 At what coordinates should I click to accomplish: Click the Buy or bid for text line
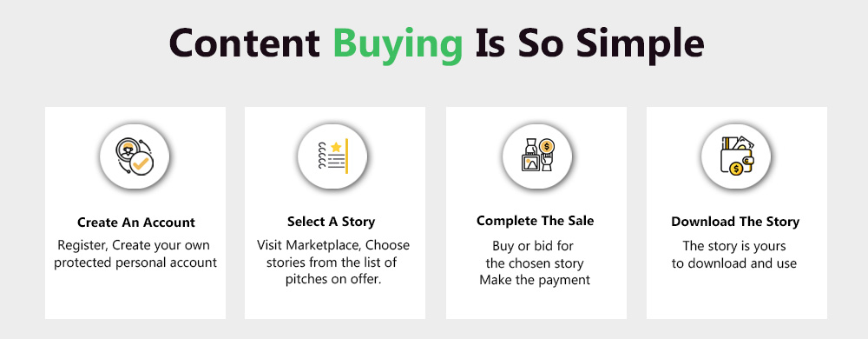point(535,245)
